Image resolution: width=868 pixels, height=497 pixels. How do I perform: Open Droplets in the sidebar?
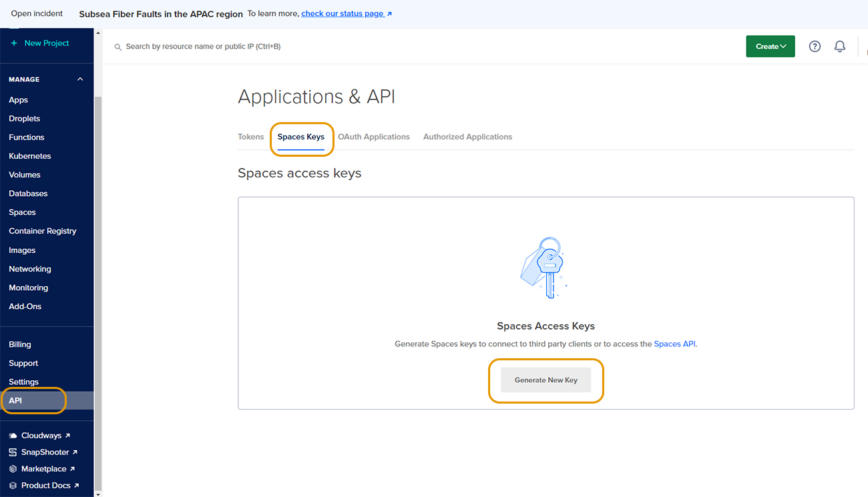tap(25, 119)
